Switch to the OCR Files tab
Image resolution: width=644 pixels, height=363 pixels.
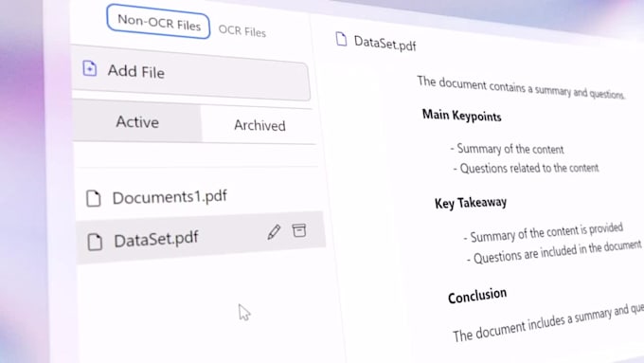(241, 31)
